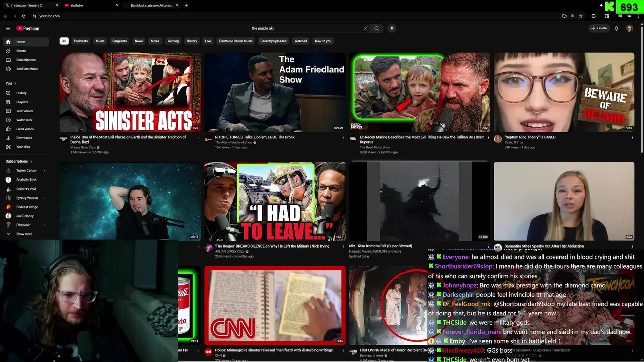Select the Mixes filter chip
This screenshot has height=362, width=644.
[155, 41]
